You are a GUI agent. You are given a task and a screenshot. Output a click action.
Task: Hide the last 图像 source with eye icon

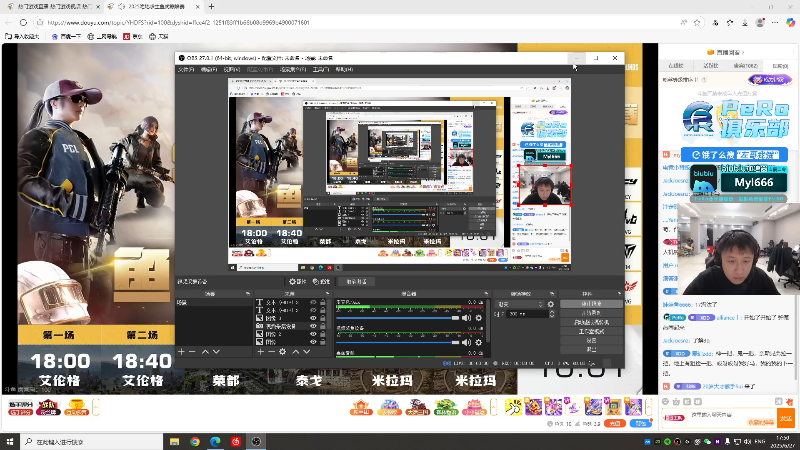tap(313, 342)
